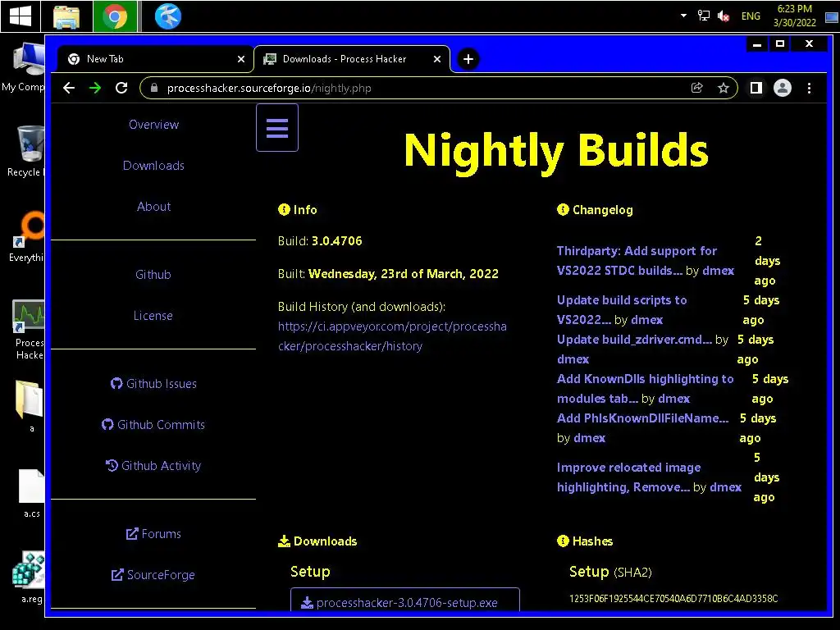
Task: Open Chrome's three-dot menu
Action: 809,88
